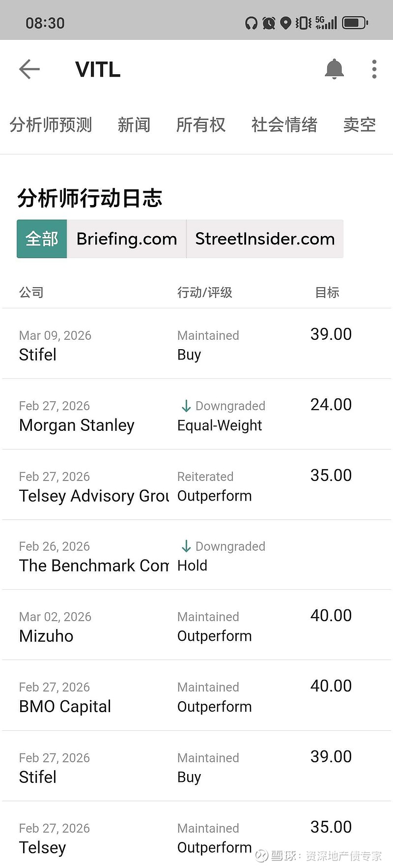Tap the alarm clock status icon

click(x=269, y=23)
